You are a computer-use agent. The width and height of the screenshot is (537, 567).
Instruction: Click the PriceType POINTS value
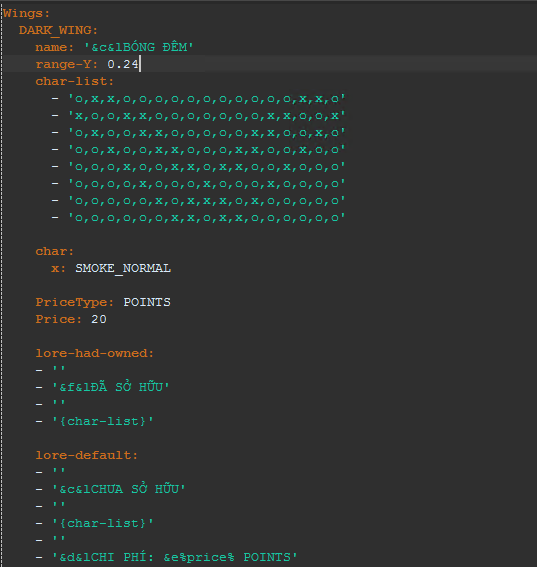point(147,302)
